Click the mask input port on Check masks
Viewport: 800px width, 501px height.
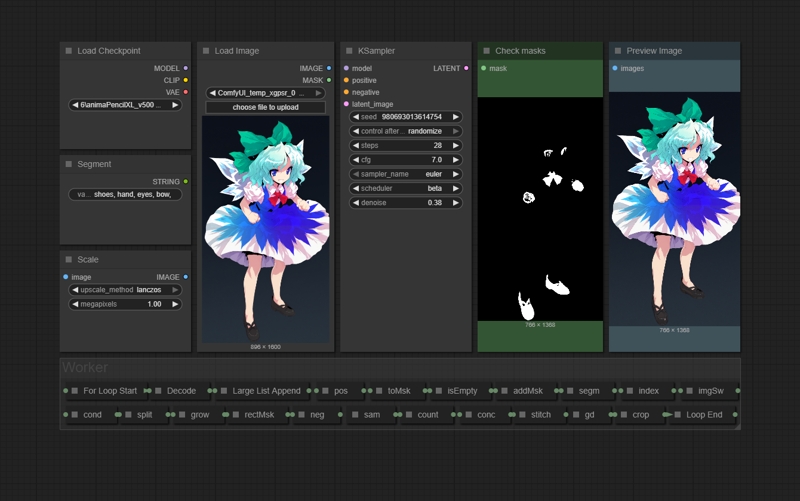point(484,68)
